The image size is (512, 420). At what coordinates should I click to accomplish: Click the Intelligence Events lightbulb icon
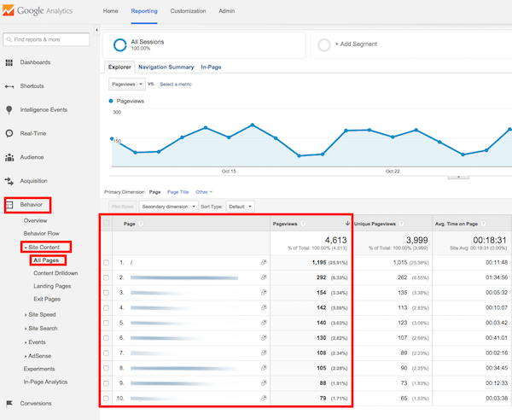[x=9, y=110]
